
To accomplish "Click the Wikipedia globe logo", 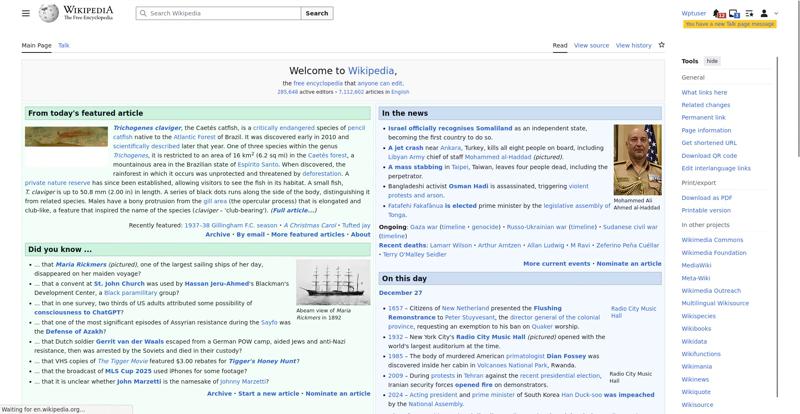I will pyautogui.click(x=48, y=14).
